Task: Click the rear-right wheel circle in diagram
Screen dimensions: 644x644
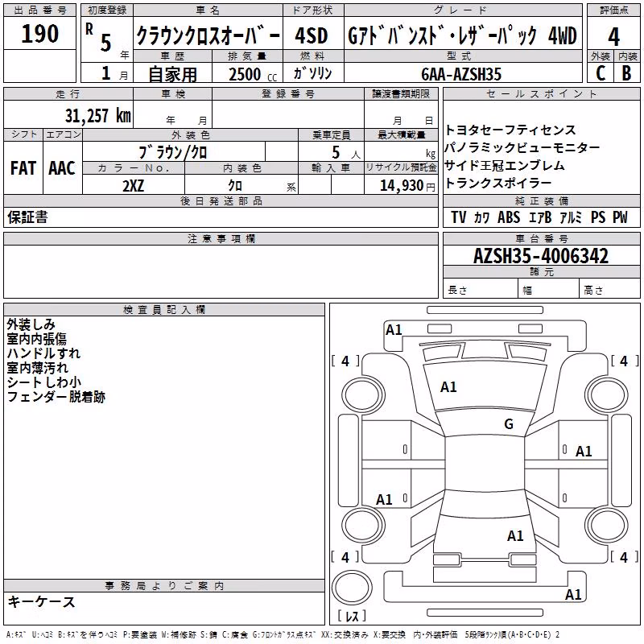Action: tap(607, 526)
